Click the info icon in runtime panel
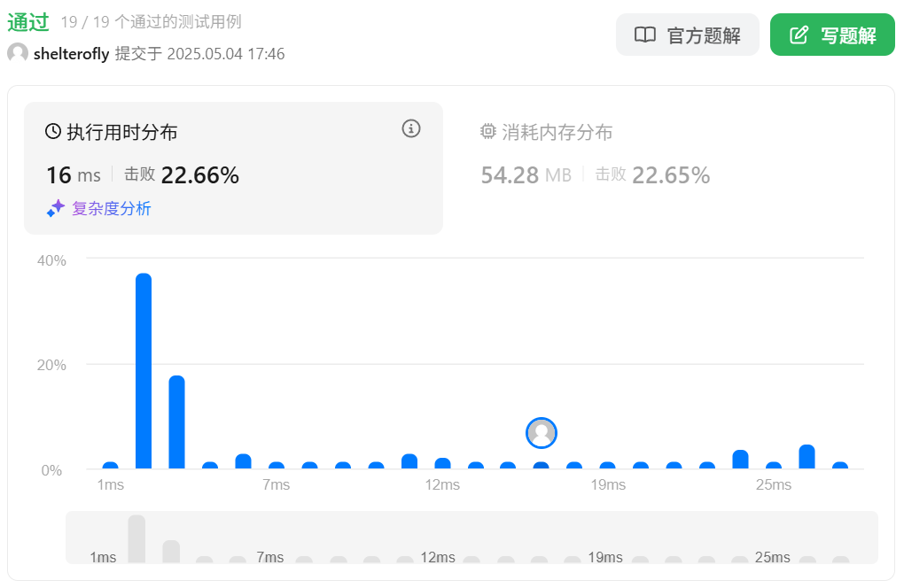Screen dimensions: 904x588 (x=411, y=128)
